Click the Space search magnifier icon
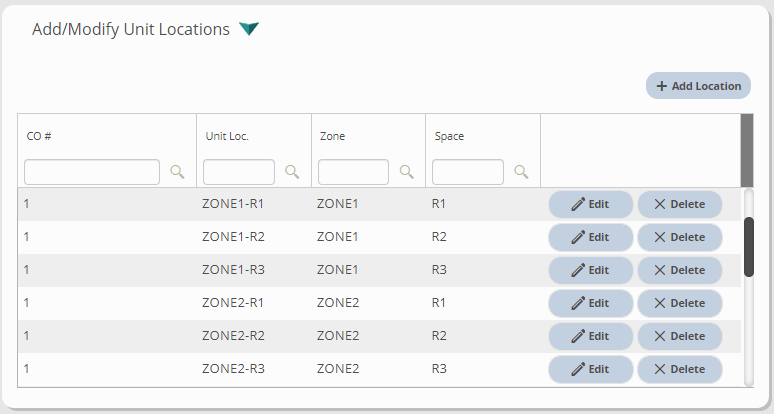 521,172
